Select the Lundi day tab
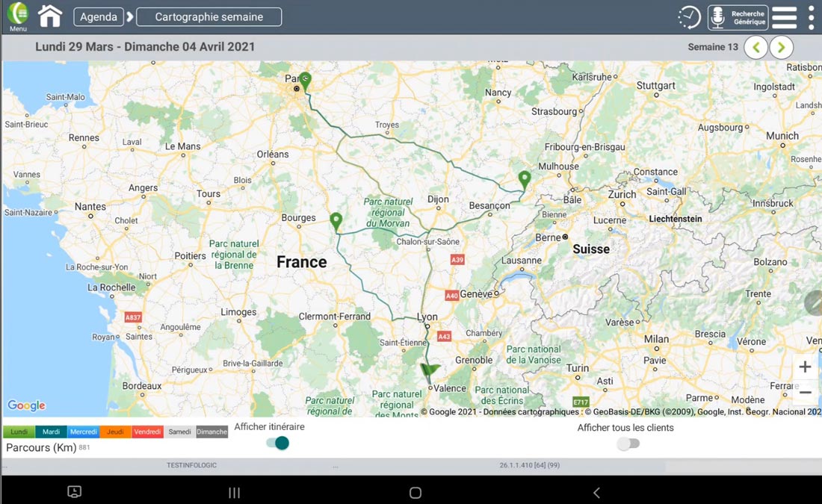 tap(19, 432)
